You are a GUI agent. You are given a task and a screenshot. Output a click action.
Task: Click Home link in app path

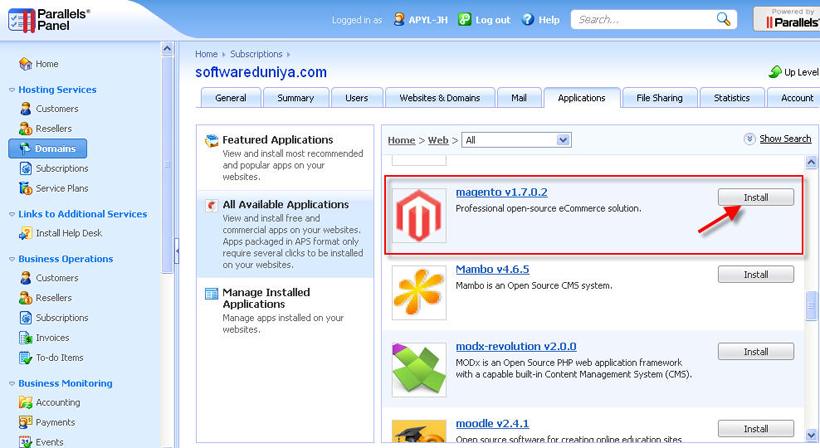tap(401, 140)
